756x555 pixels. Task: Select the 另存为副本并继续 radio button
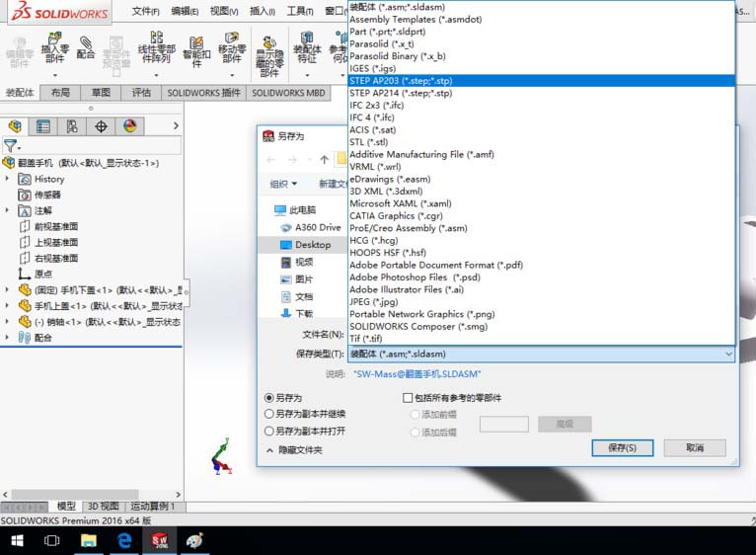[x=269, y=414]
